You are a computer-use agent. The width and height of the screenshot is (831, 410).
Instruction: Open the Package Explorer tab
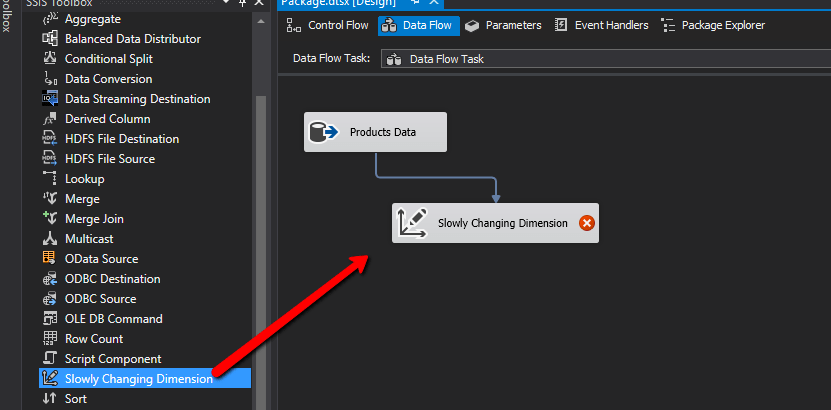pos(713,25)
